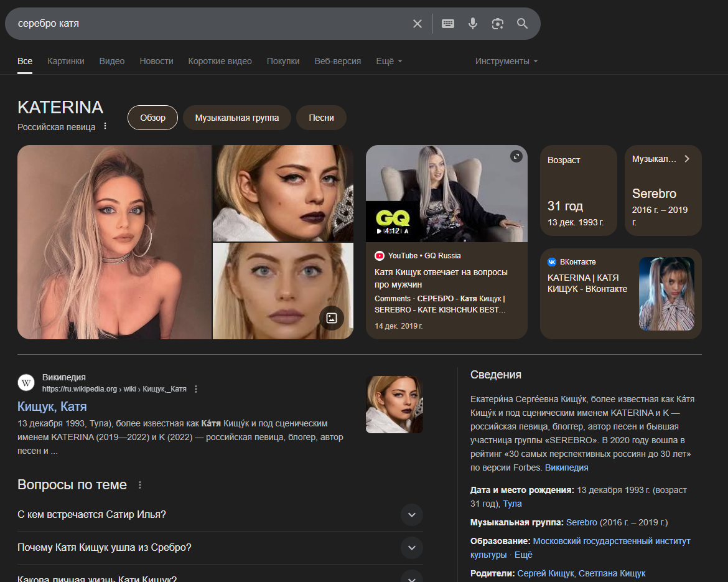Switch to the Видео tab
The width and height of the screenshot is (728, 582).
pyautogui.click(x=112, y=61)
